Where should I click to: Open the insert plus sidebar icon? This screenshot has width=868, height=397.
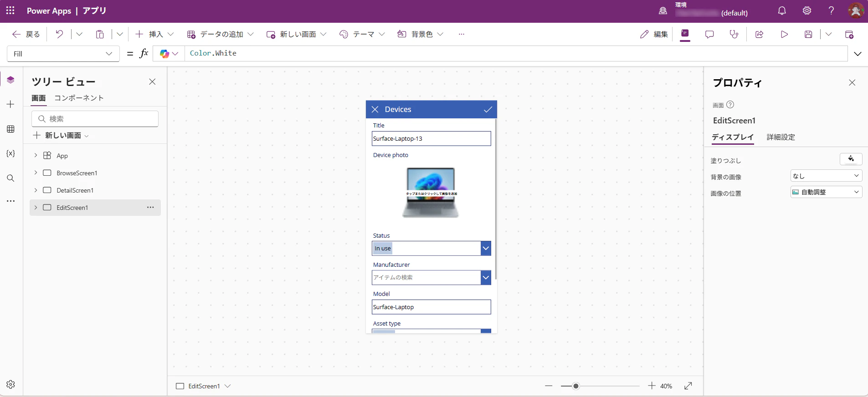click(x=11, y=104)
